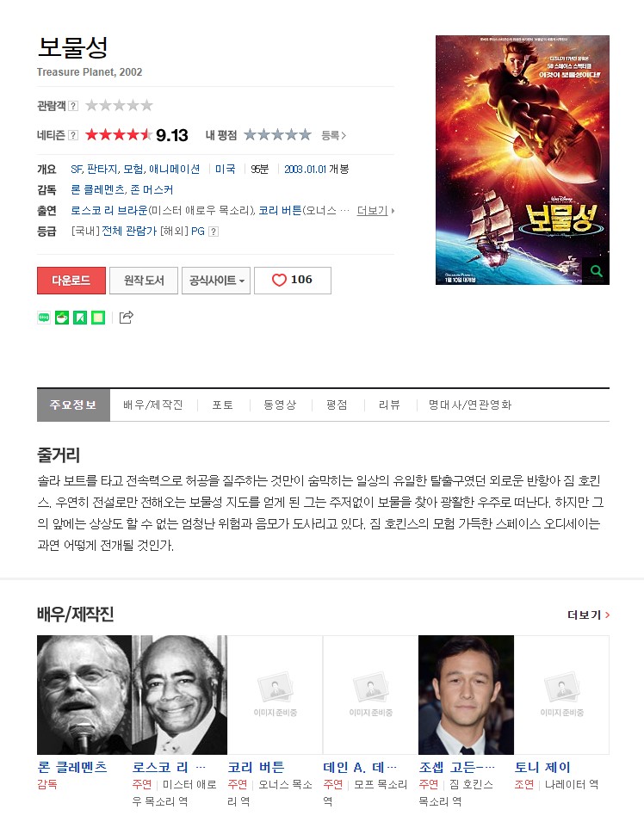Select the 평점 tab
Screen dimensions: 644x822
(337, 405)
